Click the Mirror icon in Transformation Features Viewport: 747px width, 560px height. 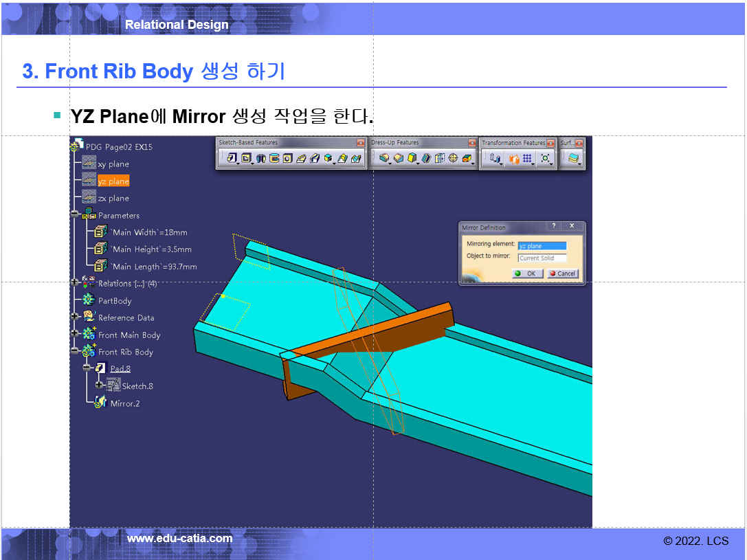tap(513, 159)
